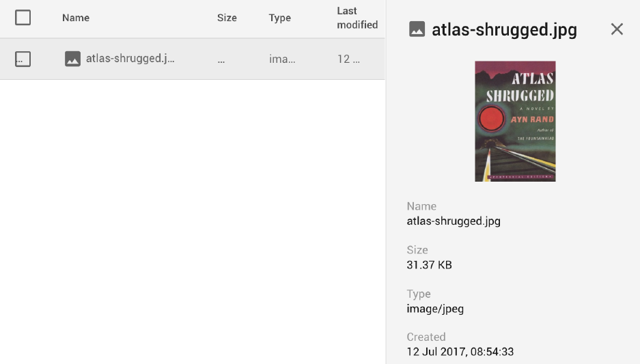Sort by the Name column header
This screenshot has width=640, height=364.
click(76, 18)
